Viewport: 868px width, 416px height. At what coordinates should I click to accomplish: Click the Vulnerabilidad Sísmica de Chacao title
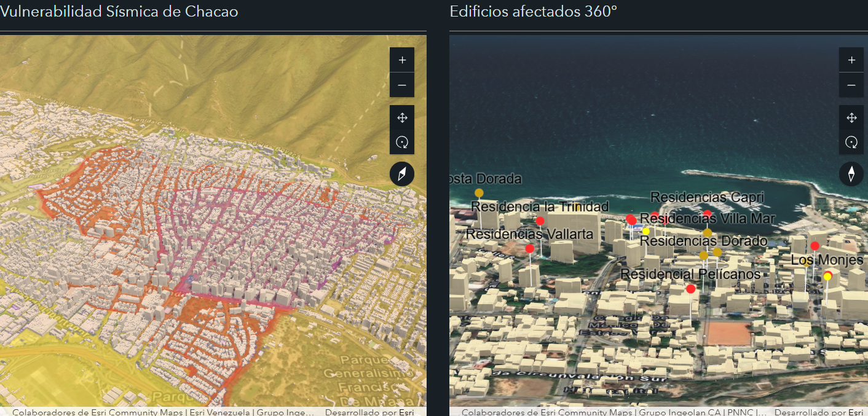coord(119,11)
